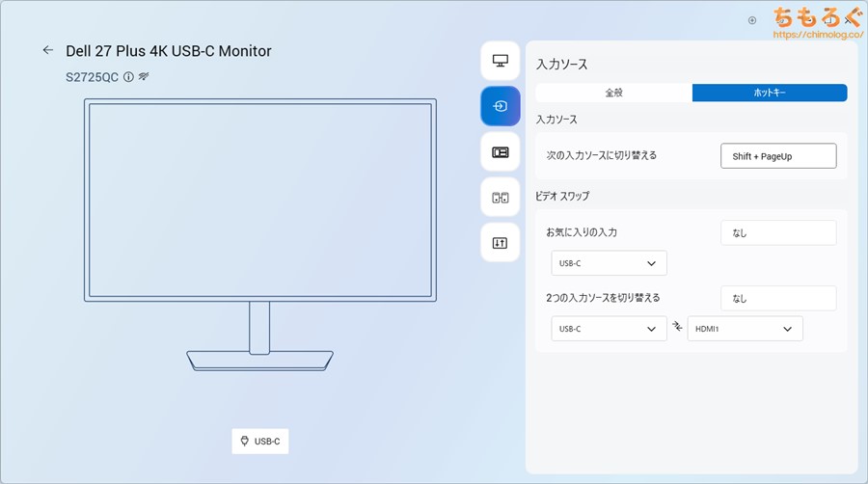The width and height of the screenshot is (868, 484).
Task: Click the swap arrows icon between input dropdowns
Action: pos(677,328)
